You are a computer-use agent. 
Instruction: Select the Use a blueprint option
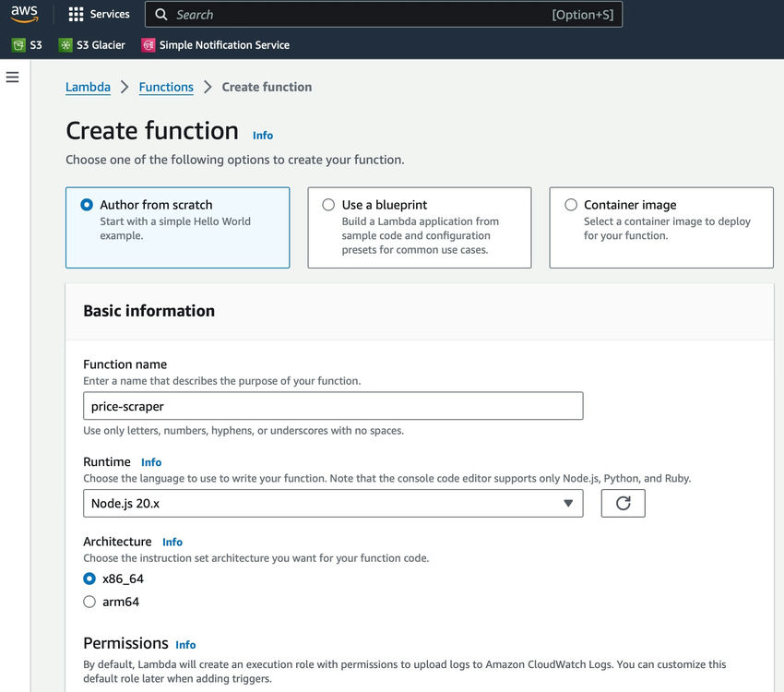(328, 205)
